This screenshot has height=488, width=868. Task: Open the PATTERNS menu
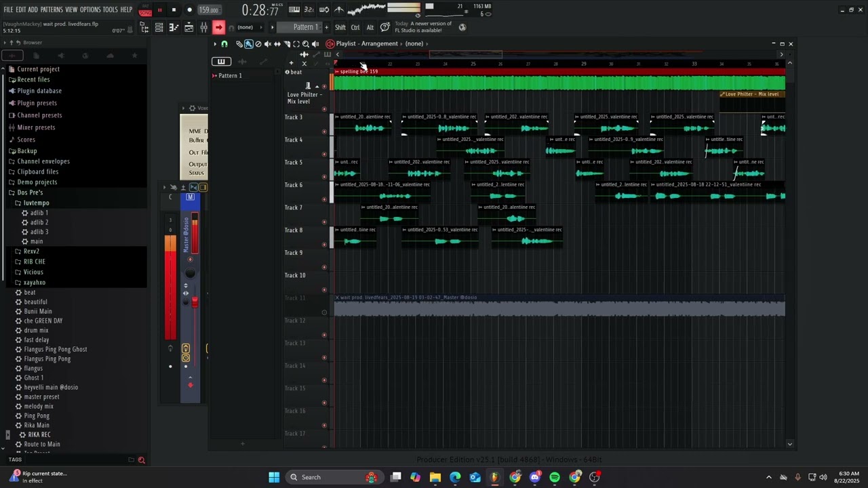(52, 9)
